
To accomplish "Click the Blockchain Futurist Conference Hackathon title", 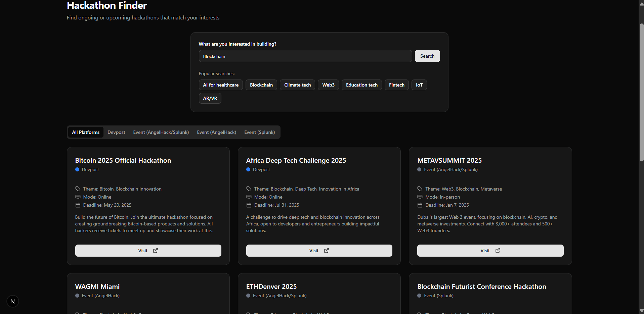I will pyautogui.click(x=482, y=286).
